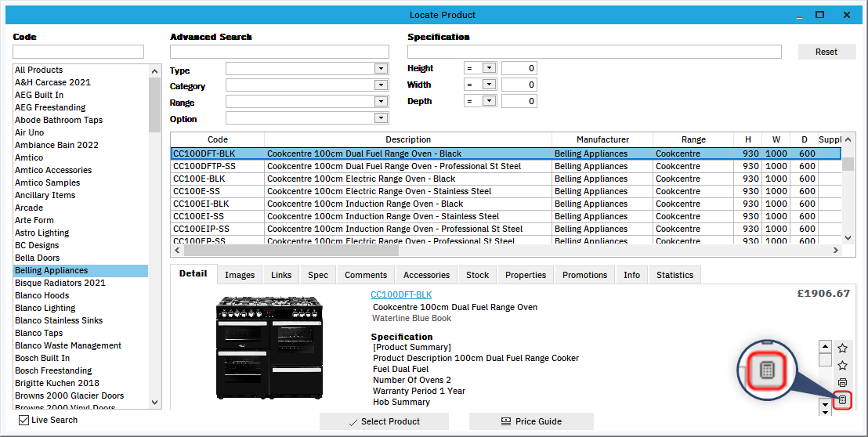This screenshot has height=437, width=868.
Task: Click the checkmark icon on Select Product
Action: click(x=353, y=422)
